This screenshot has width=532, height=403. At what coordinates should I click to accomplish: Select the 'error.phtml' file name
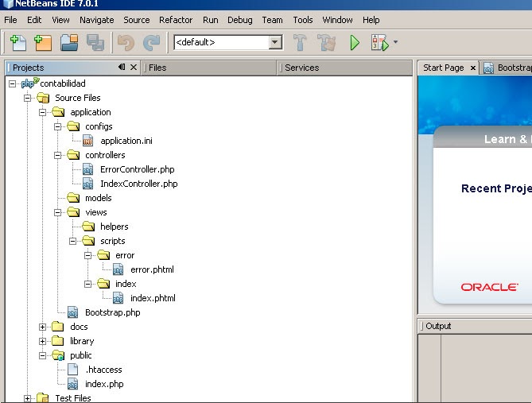point(152,269)
